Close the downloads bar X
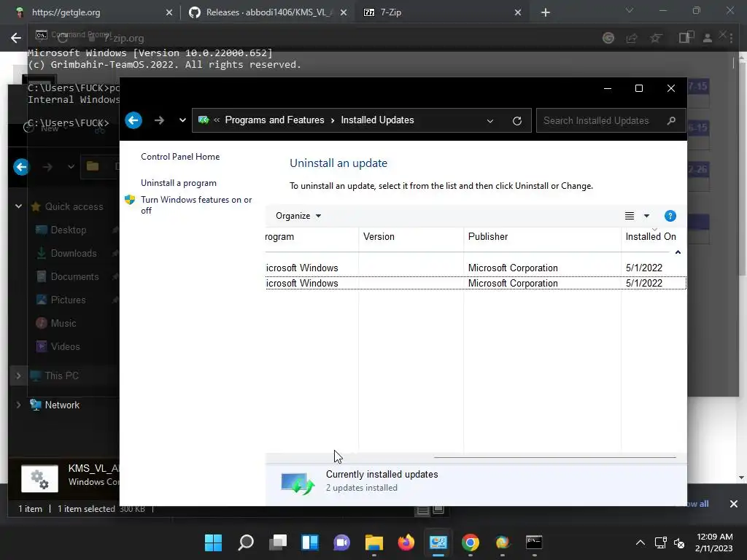 734,504
